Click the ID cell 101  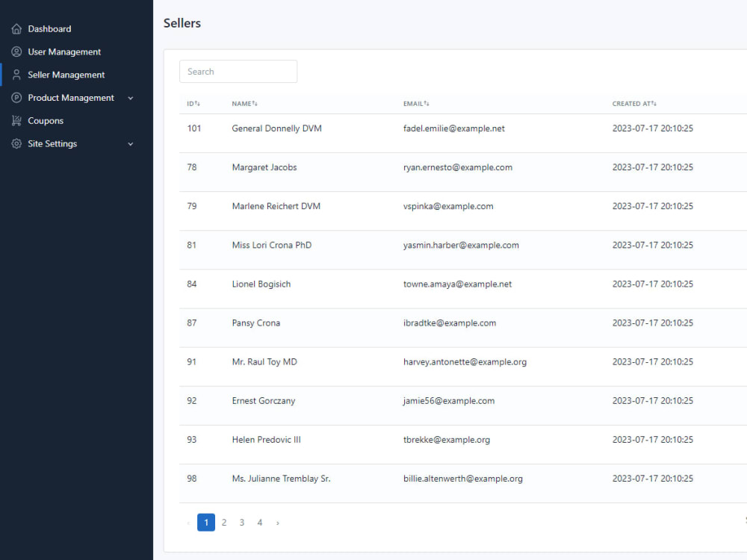tap(194, 128)
